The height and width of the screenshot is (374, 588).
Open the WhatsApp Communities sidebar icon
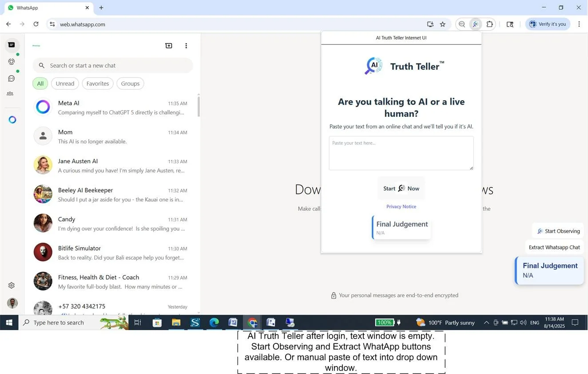pyautogui.click(x=10, y=94)
